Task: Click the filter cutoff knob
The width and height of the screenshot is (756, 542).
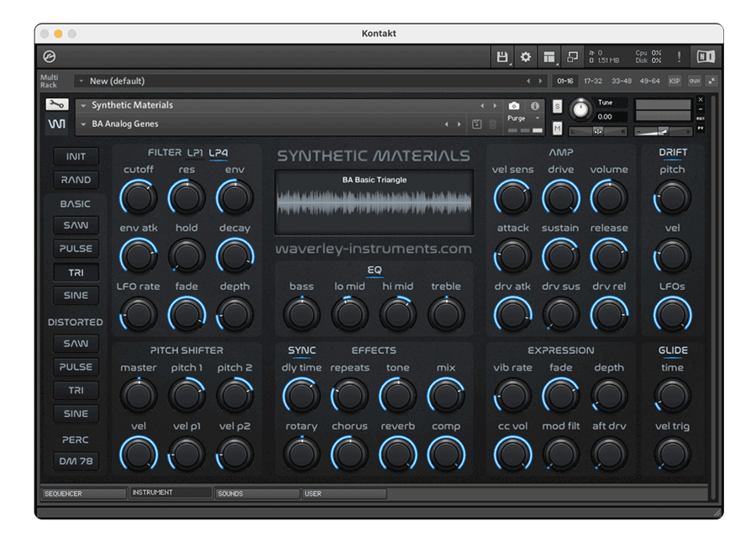Action: (x=139, y=197)
